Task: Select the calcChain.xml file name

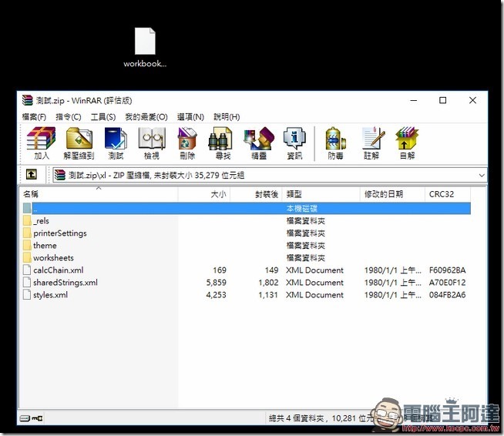Action: point(58,270)
